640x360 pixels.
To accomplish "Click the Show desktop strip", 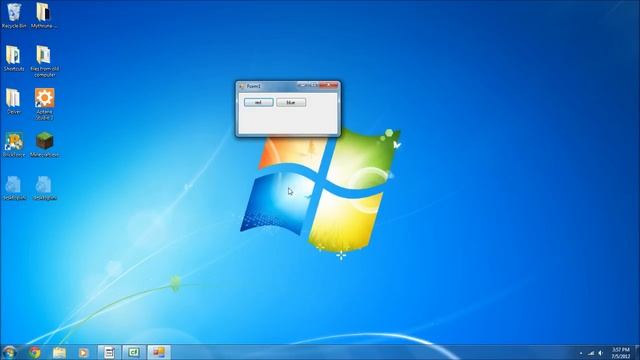I will coord(637,352).
